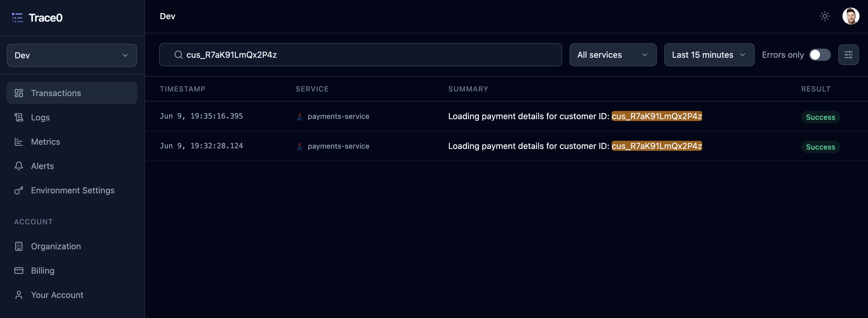Screen dimensions: 868x318
Task: Open summary text of the 19:35:16.395 transaction
Action: pyautogui.click(x=575, y=116)
